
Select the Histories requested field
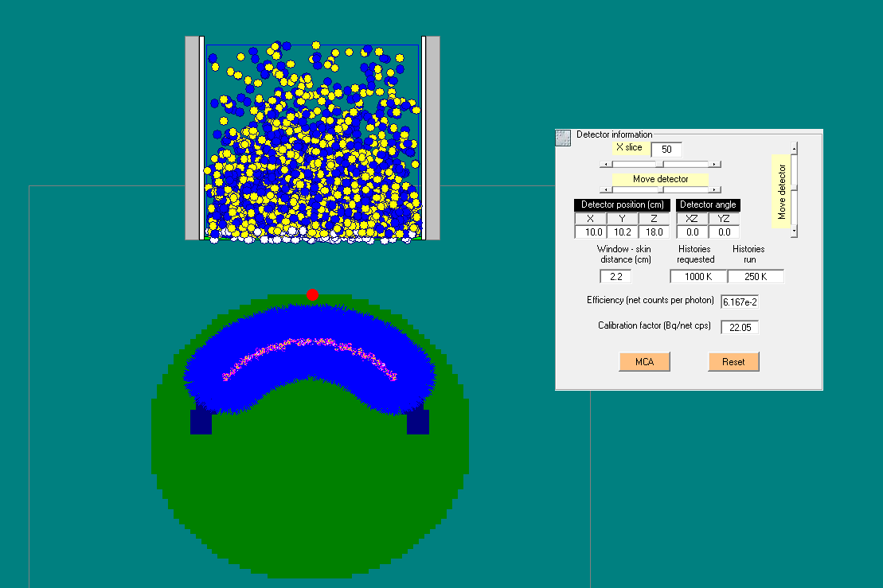coord(697,277)
